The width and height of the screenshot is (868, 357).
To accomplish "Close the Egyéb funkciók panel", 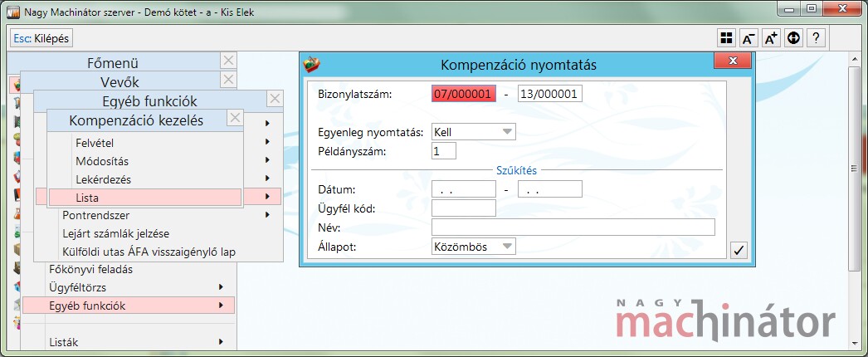I will 276,99.
